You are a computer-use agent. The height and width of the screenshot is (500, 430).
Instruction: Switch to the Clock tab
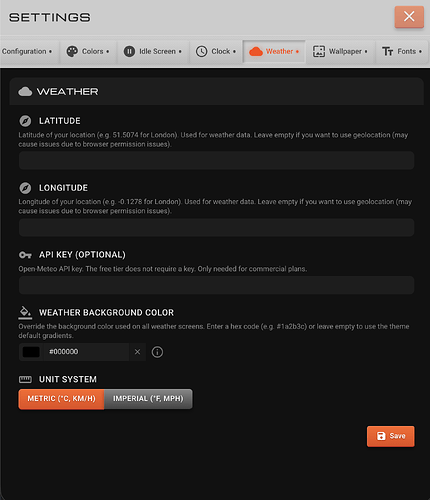coord(216,51)
